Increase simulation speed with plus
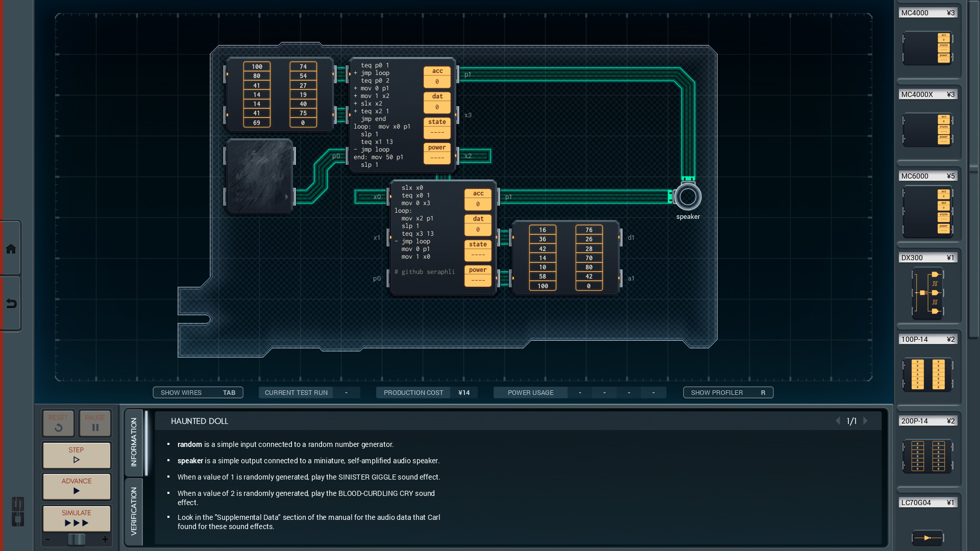The height and width of the screenshot is (551, 980). [x=105, y=539]
